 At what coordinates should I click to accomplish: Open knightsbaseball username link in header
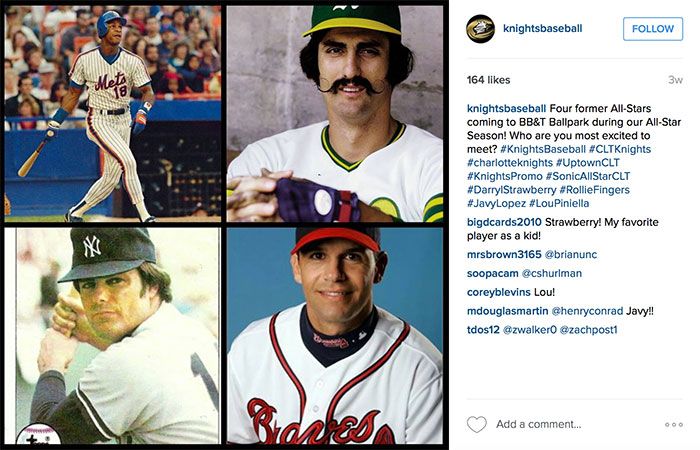coord(542,29)
